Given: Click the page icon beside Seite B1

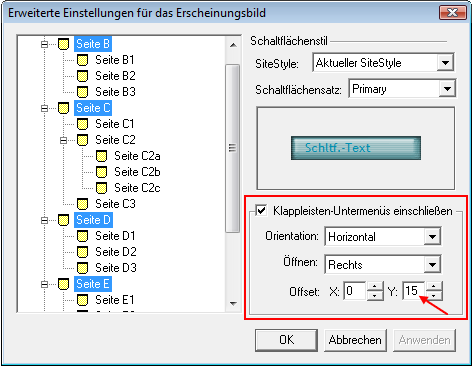Looking at the screenshot, I should click(82, 60).
